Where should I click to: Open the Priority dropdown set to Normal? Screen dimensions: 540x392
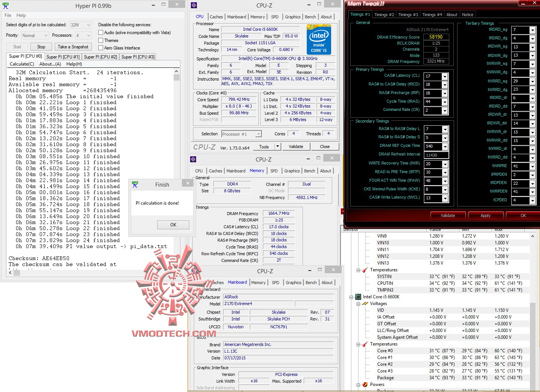46,36
